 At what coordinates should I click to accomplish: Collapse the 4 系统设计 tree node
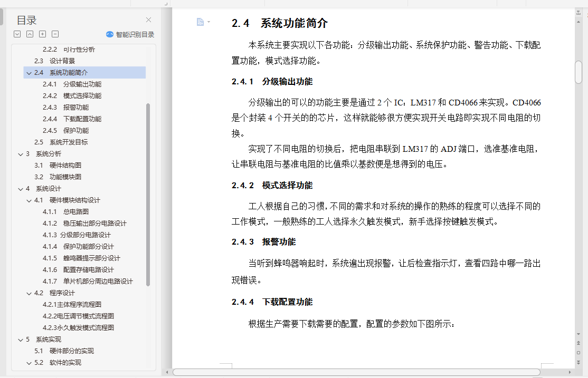tap(21, 189)
